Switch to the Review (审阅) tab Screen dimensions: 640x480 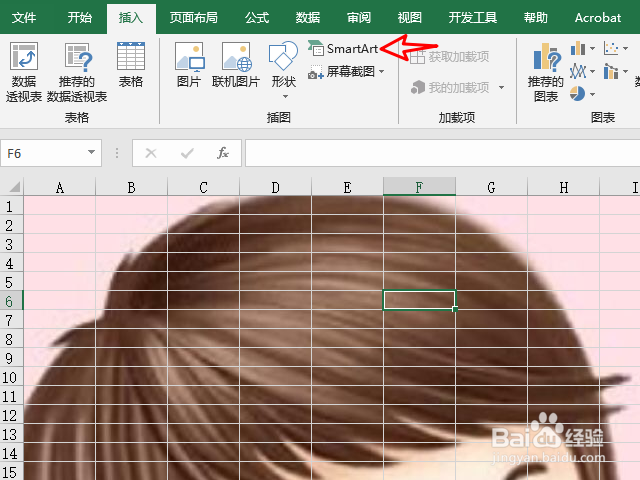coord(359,18)
